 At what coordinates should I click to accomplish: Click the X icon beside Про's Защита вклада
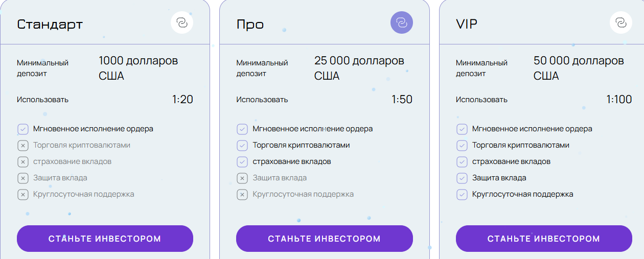tap(242, 178)
